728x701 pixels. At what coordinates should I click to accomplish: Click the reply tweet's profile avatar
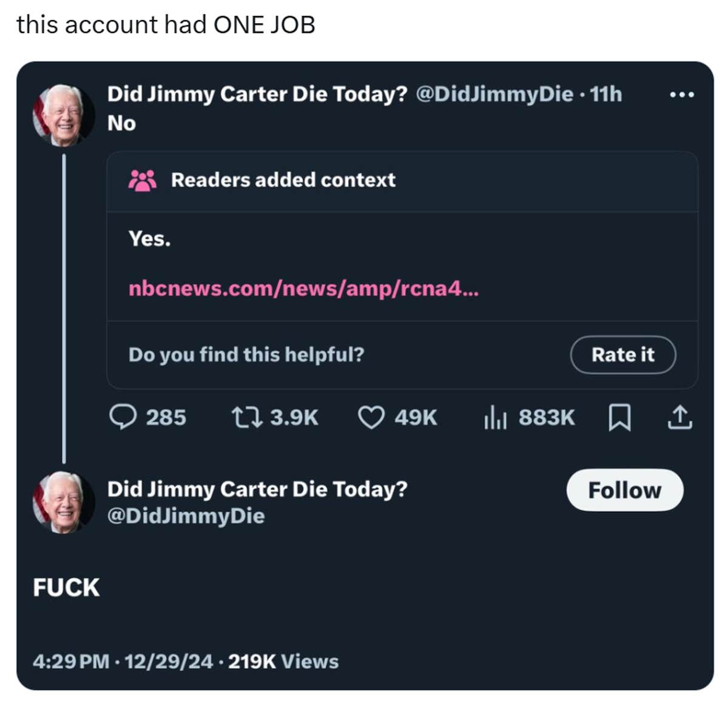(x=63, y=502)
